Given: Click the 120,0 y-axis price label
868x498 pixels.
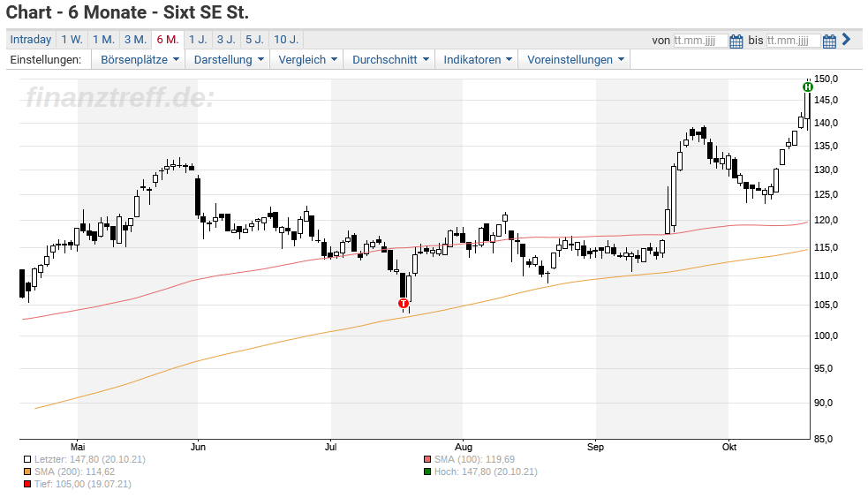Looking at the screenshot, I should pos(826,220).
